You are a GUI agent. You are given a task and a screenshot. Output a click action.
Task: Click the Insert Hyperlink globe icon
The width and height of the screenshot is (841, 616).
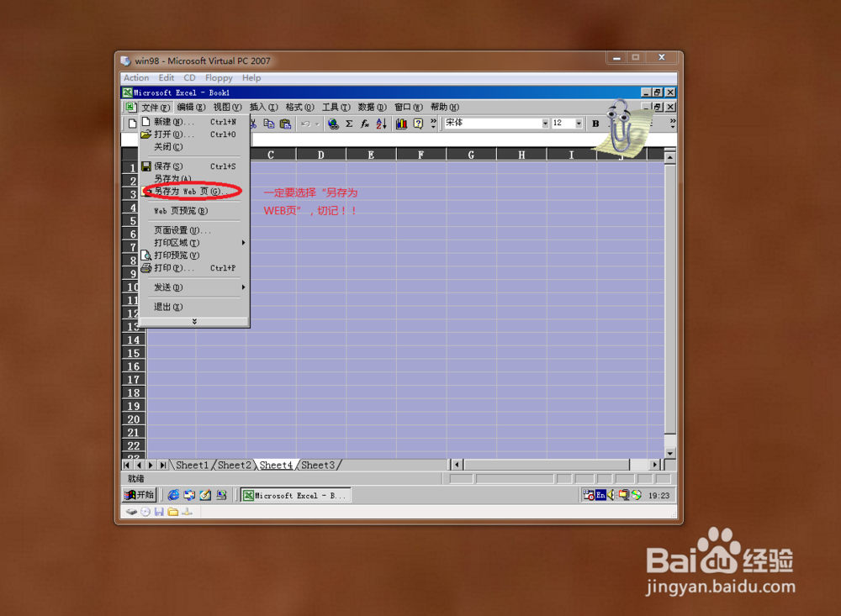(x=333, y=124)
